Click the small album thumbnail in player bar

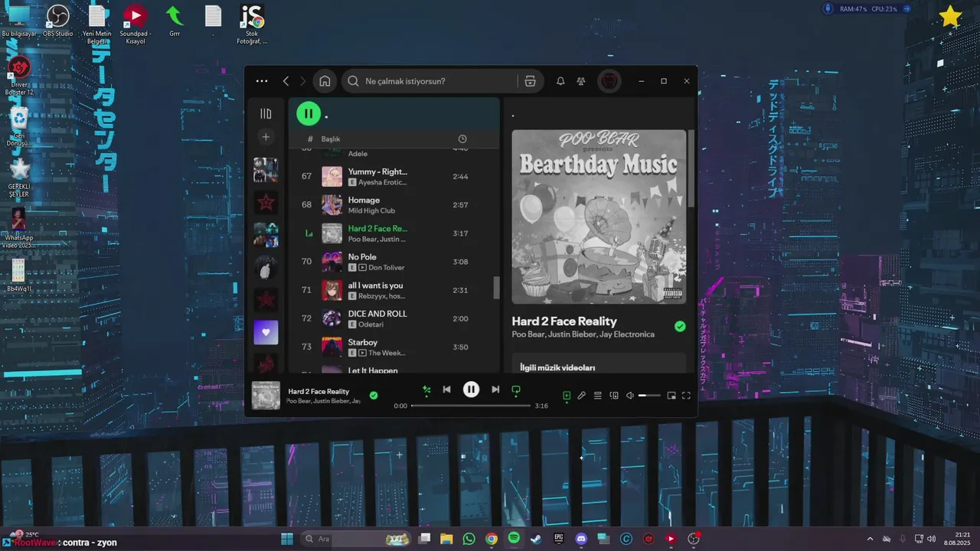tap(266, 396)
